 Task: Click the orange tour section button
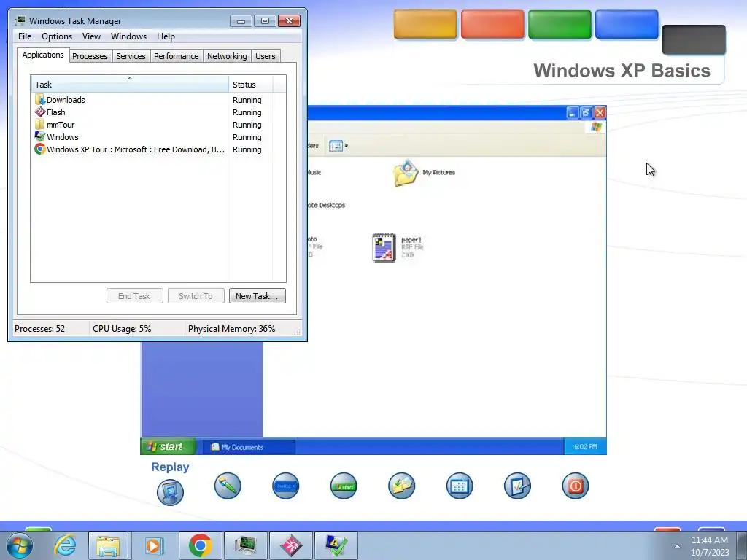tap(425, 24)
